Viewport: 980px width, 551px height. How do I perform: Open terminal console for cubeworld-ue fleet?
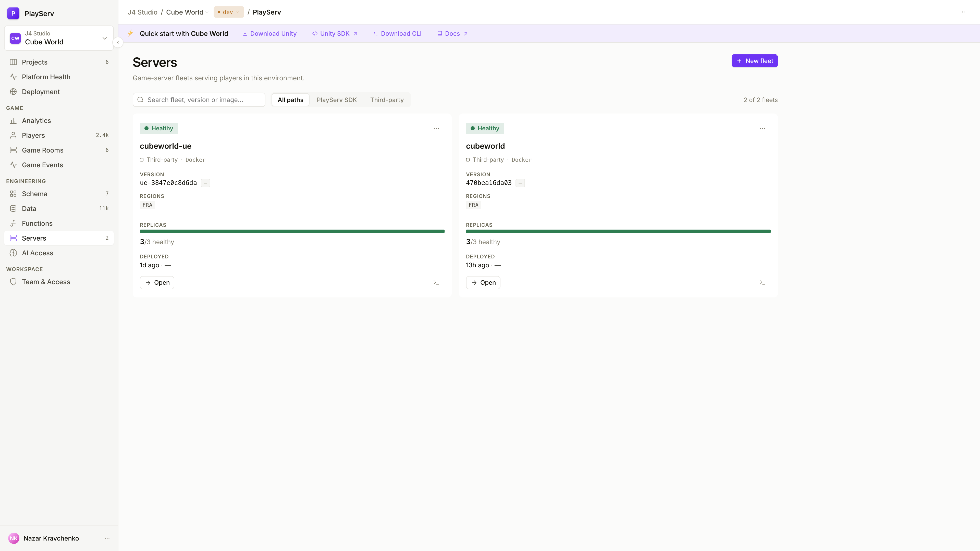pos(436,283)
